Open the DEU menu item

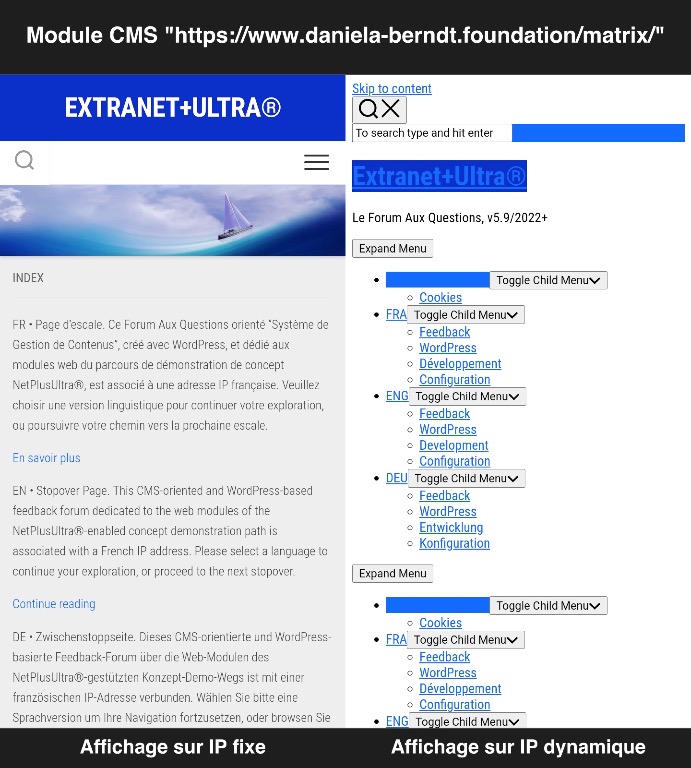click(x=396, y=479)
